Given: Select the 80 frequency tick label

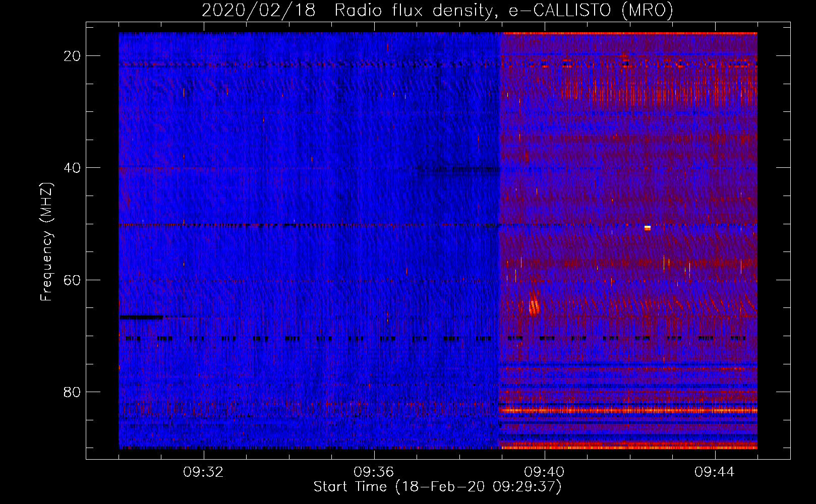Looking at the screenshot, I should click(72, 392).
